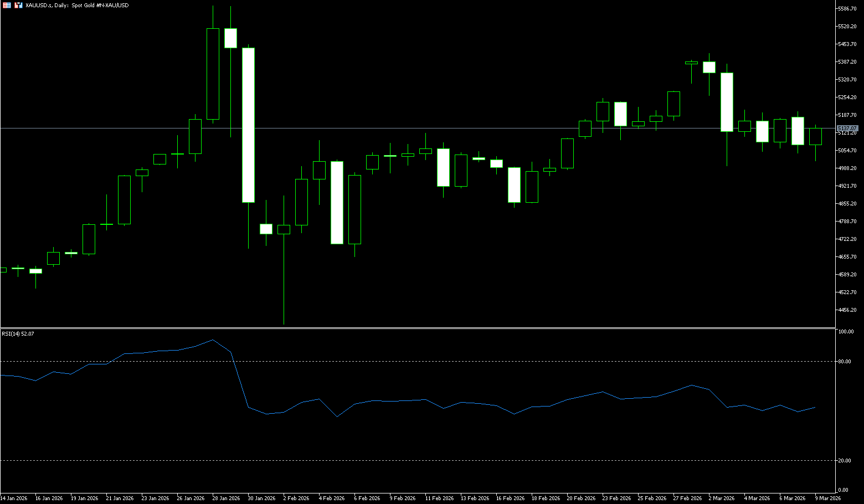Click the Depth of Market icon
This screenshot has height=504, width=864.
tap(18, 5)
